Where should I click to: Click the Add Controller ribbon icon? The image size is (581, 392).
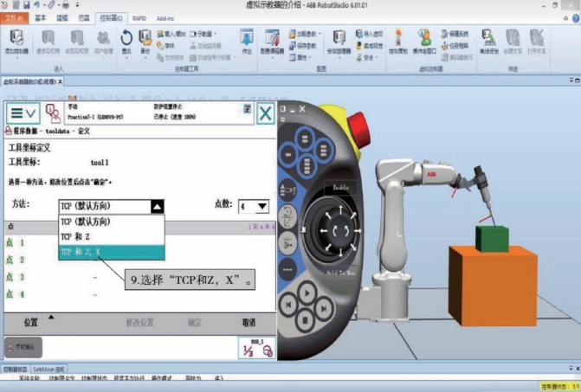coord(18,43)
